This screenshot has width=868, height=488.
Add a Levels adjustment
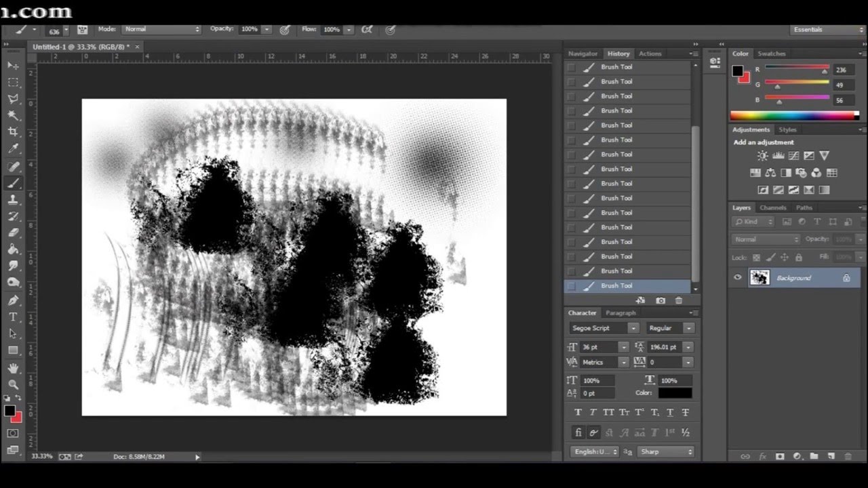(x=778, y=156)
